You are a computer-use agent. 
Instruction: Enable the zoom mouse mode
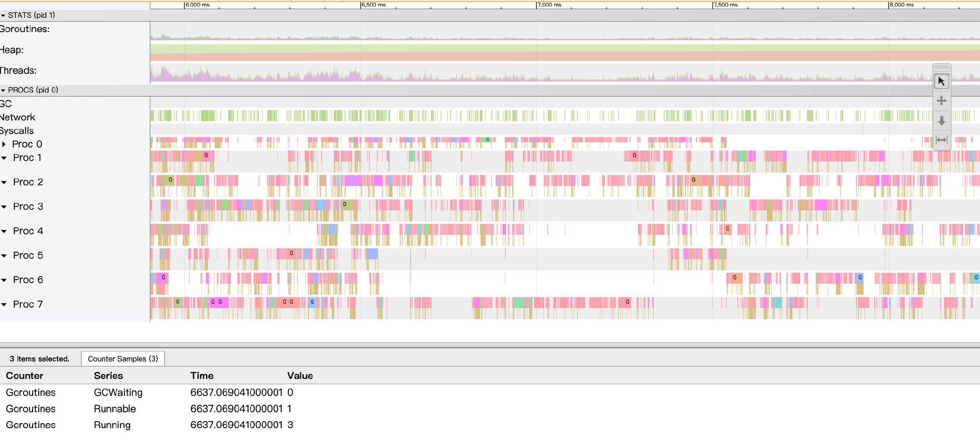click(x=941, y=120)
